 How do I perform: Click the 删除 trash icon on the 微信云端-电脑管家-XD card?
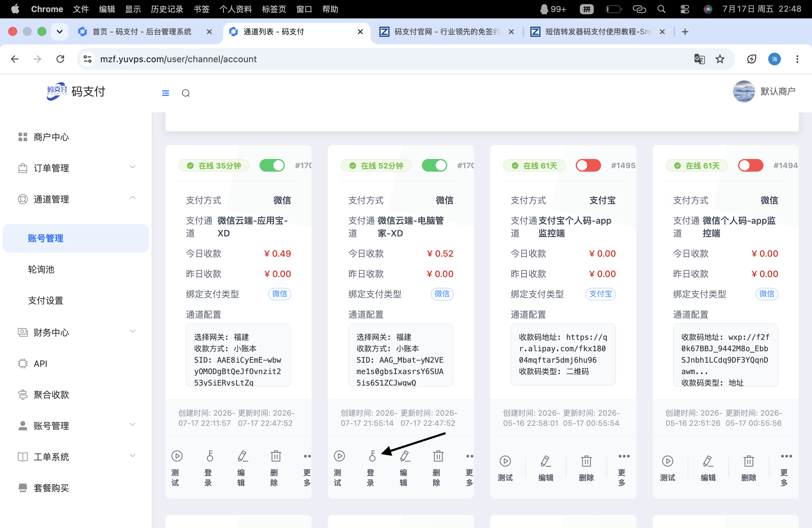(438, 456)
